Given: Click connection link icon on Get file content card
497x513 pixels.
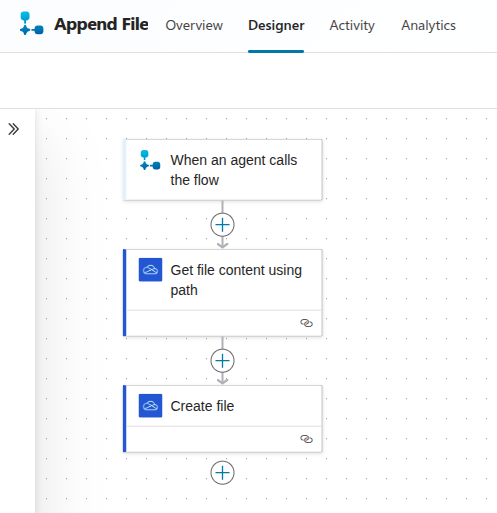Looking at the screenshot, I should pos(306,323).
